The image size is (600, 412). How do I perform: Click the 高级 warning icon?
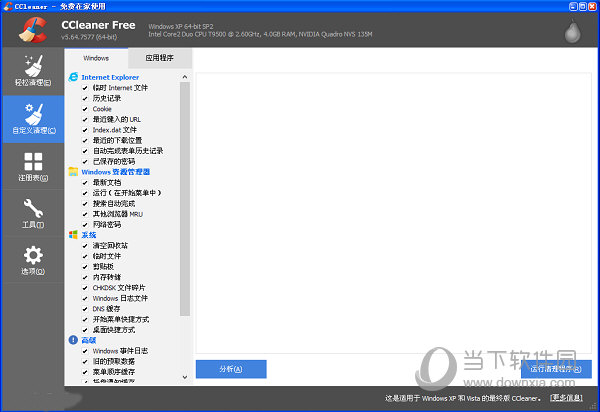click(73, 340)
